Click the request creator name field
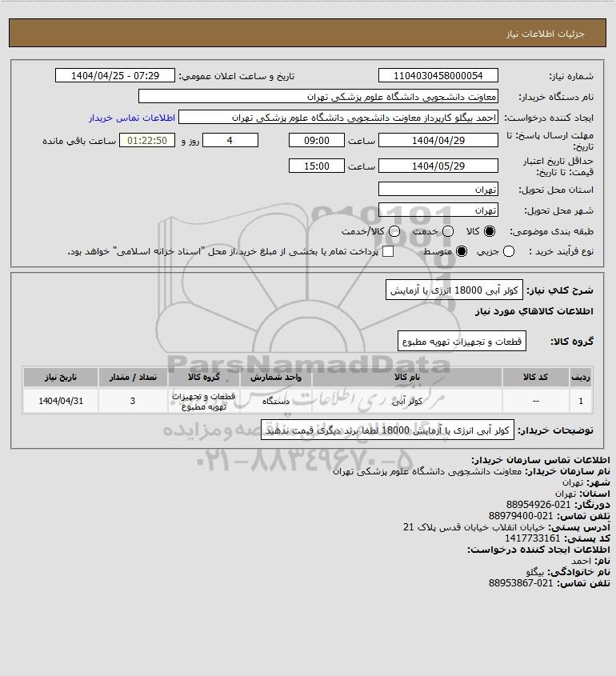The width and height of the screenshot is (616, 676). pos(338,118)
